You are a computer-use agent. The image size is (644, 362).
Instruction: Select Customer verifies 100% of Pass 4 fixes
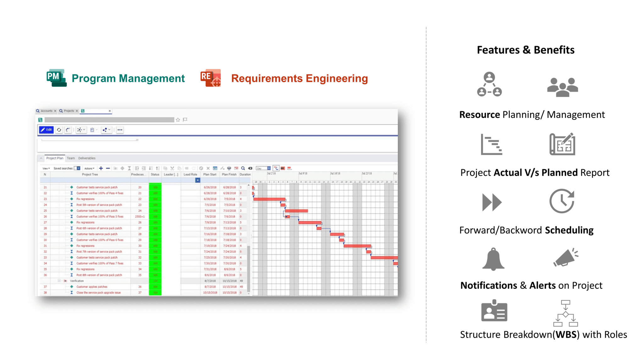(x=100, y=193)
